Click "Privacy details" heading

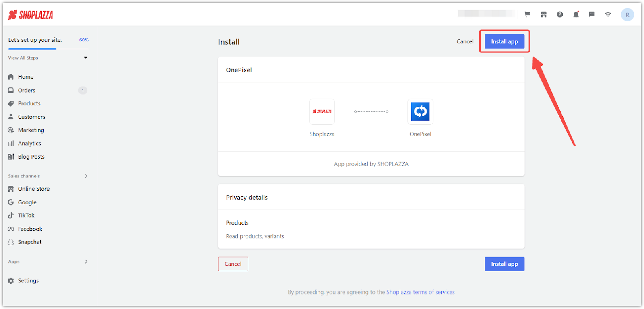click(247, 197)
